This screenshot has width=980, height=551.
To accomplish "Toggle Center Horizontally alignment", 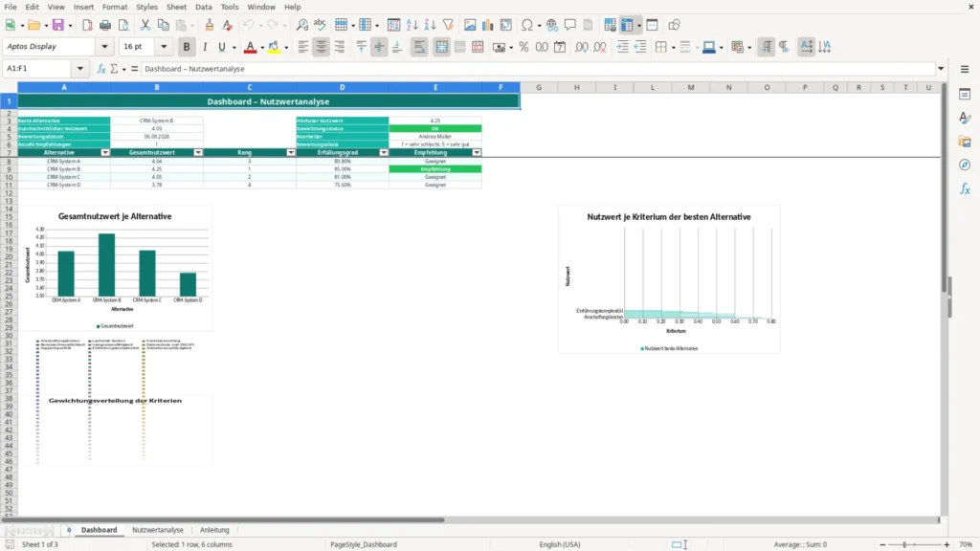I will tap(322, 47).
